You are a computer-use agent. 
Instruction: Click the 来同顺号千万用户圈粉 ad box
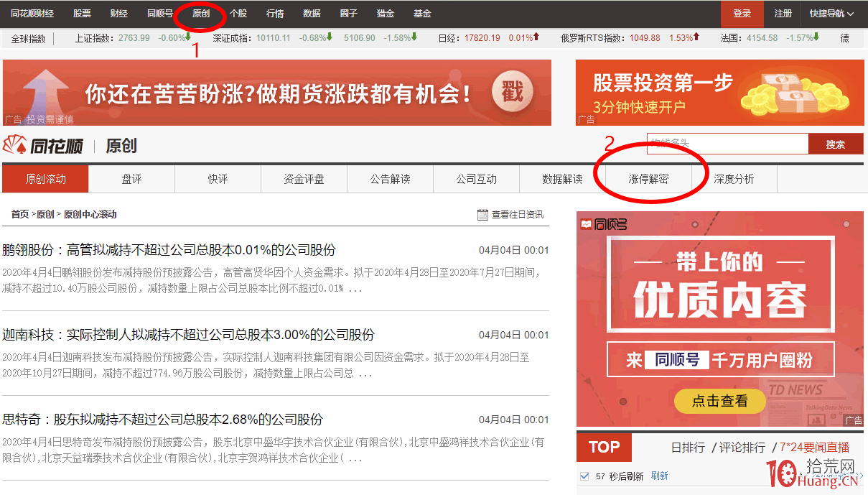[x=721, y=359]
